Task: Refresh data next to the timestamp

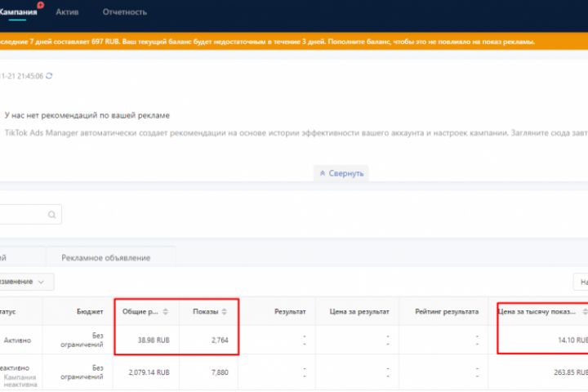Action: [x=49, y=76]
